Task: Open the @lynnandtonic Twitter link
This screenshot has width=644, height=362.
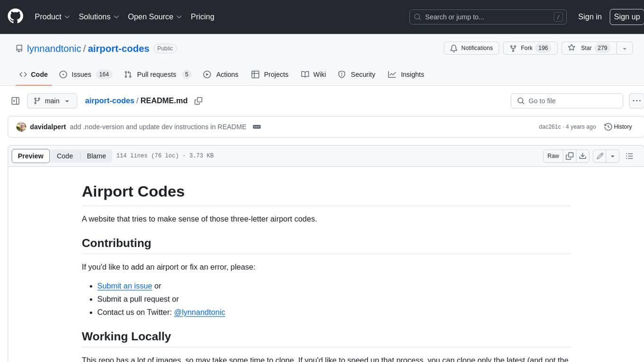Action: pyautogui.click(x=199, y=312)
